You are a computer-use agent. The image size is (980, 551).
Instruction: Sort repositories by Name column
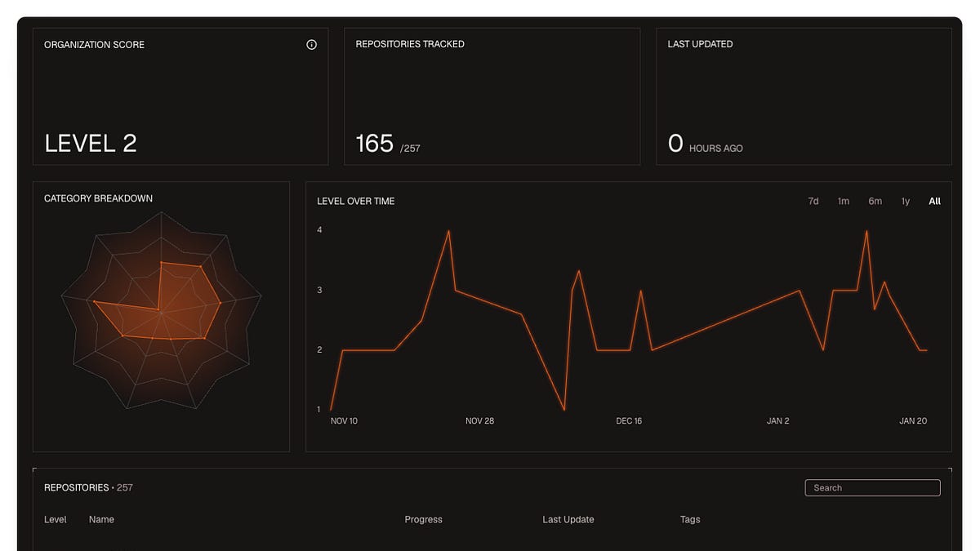tap(101, 519)
